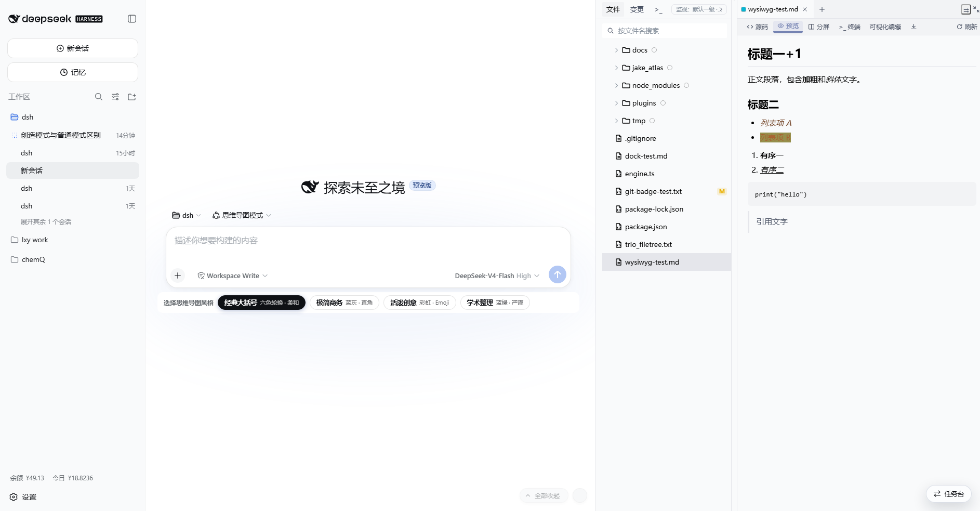
Task: Expand the node_modules folder chevron
Action: (x=617, y=85)
